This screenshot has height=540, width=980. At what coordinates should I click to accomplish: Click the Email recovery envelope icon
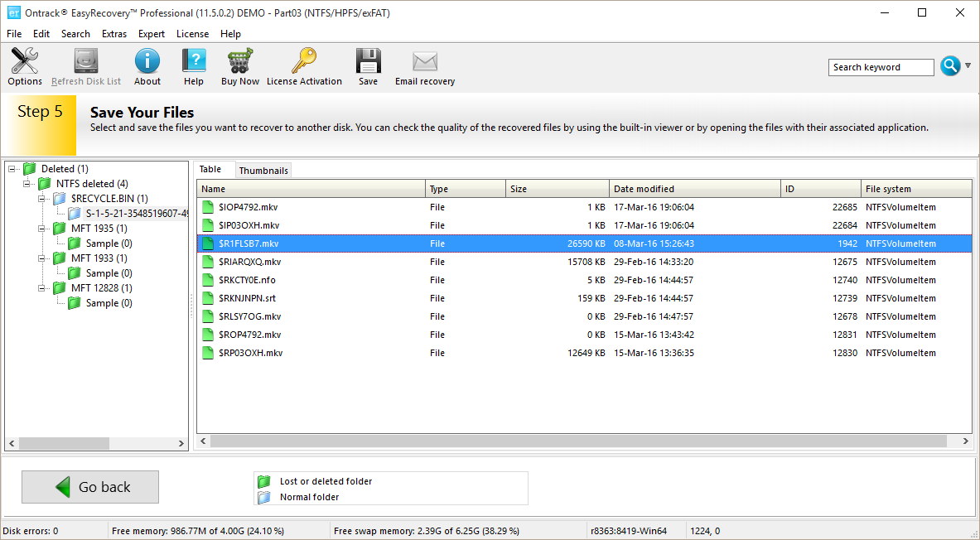click(424, 66)
